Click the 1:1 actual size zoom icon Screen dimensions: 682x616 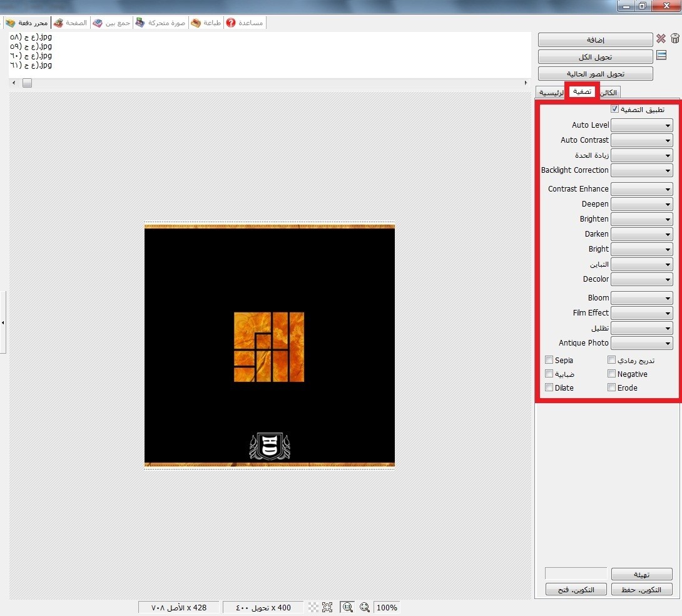347,607
